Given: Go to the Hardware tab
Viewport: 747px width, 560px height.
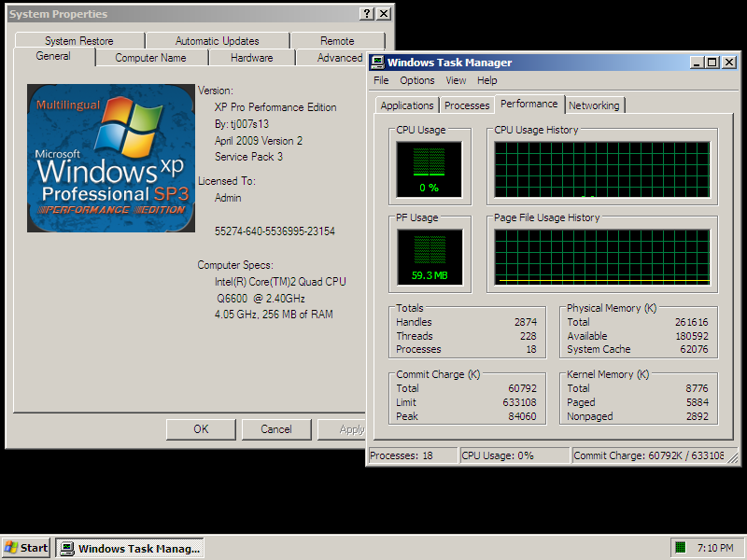Looking at the screenshot, I should (x=252, y=58).
